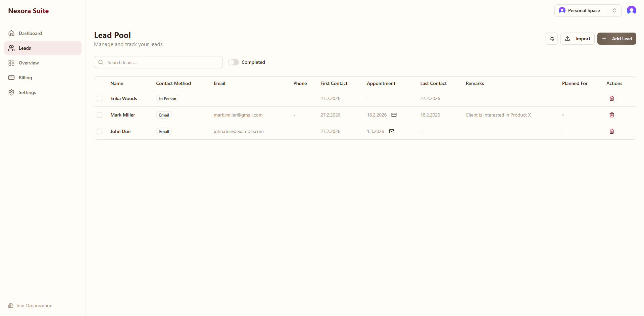
Task: Click the filter icon beside Import
Action: (551, 39)
